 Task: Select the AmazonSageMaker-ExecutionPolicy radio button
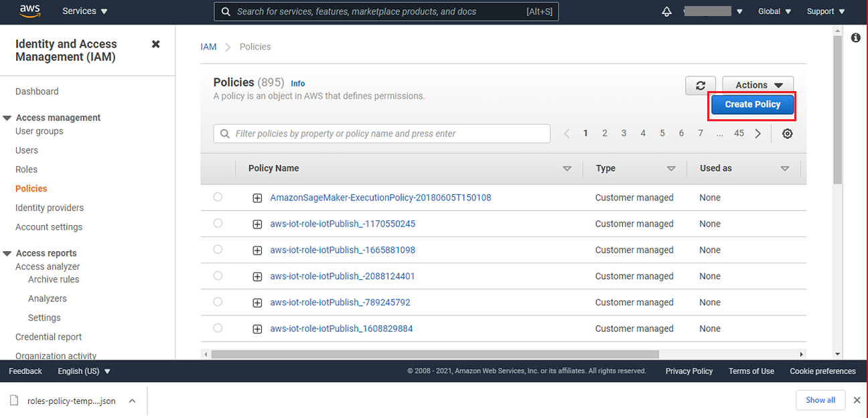(x=217, y=197)
